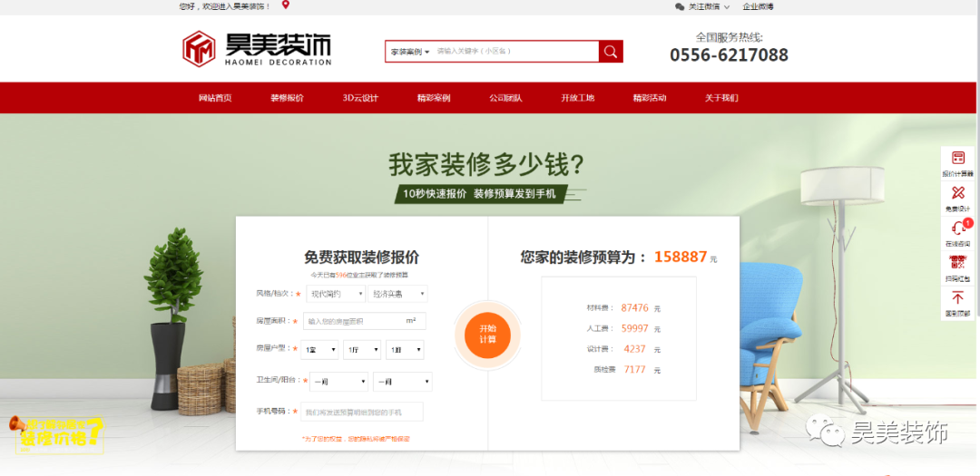Open the 扫码红包 QR code item

957,268
